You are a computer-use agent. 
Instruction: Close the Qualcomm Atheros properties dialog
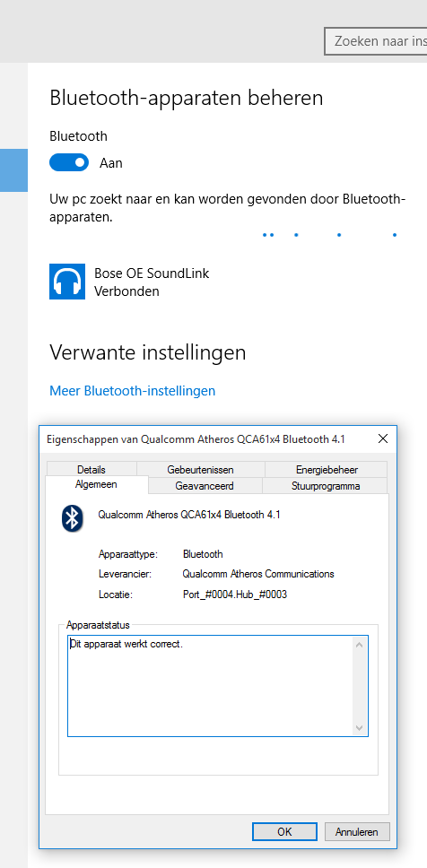[382, 439]
